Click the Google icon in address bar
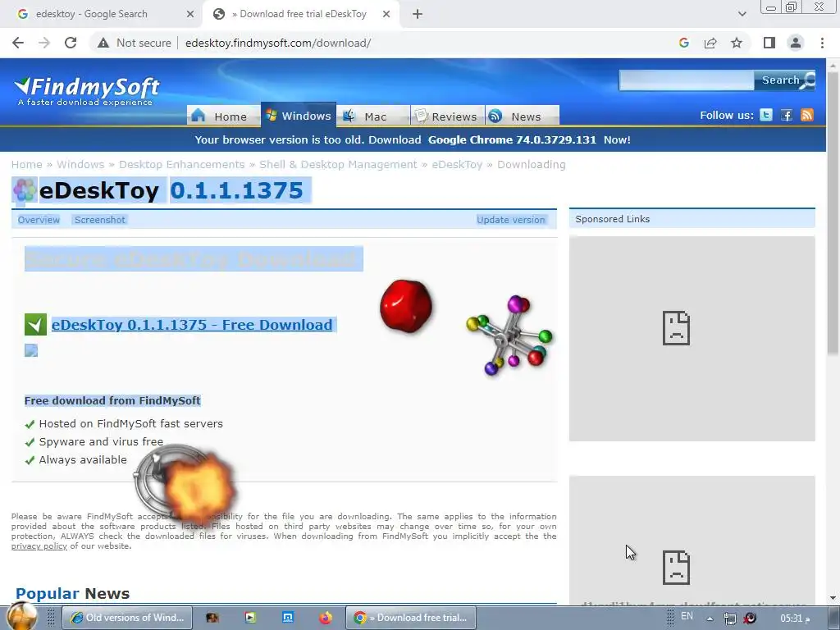This screenshot has height=630, width=840. (683, 43)
